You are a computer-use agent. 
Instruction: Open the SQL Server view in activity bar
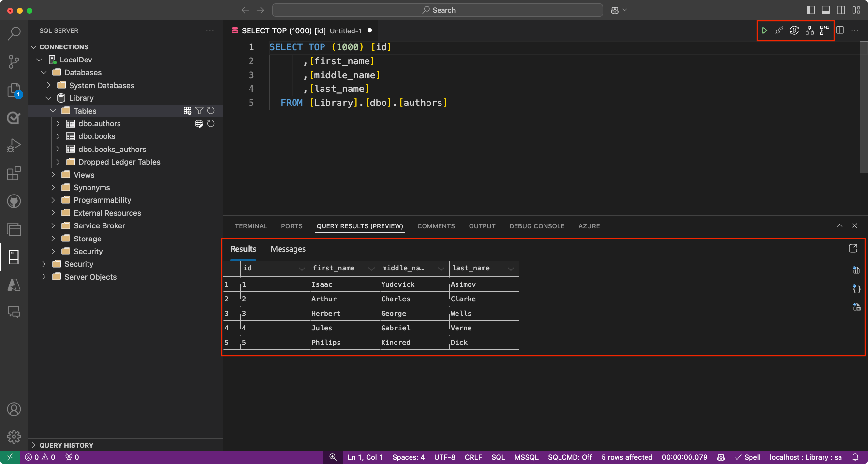click(x=14, y=257)
